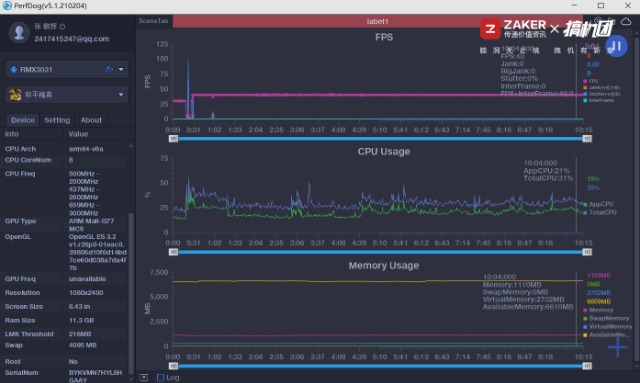Expand the bottom panel dropdown triangle
The height and width of the screenshot is (383, 640).
coord(144,377)
